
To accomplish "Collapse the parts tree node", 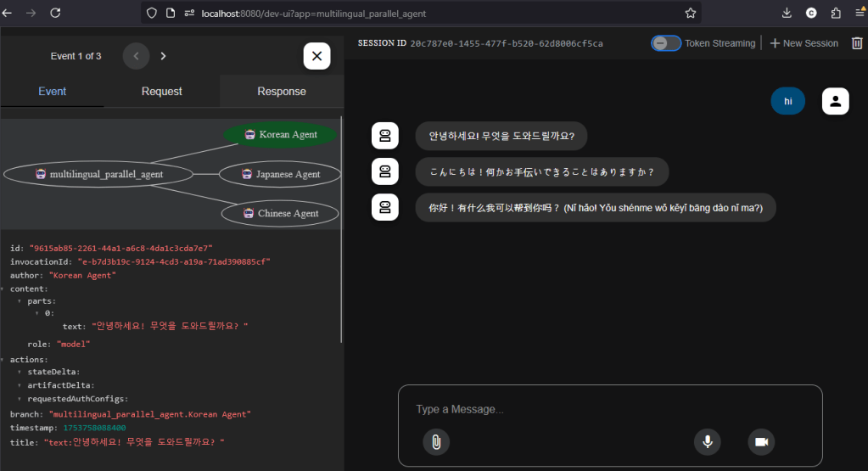I will 20,301.
